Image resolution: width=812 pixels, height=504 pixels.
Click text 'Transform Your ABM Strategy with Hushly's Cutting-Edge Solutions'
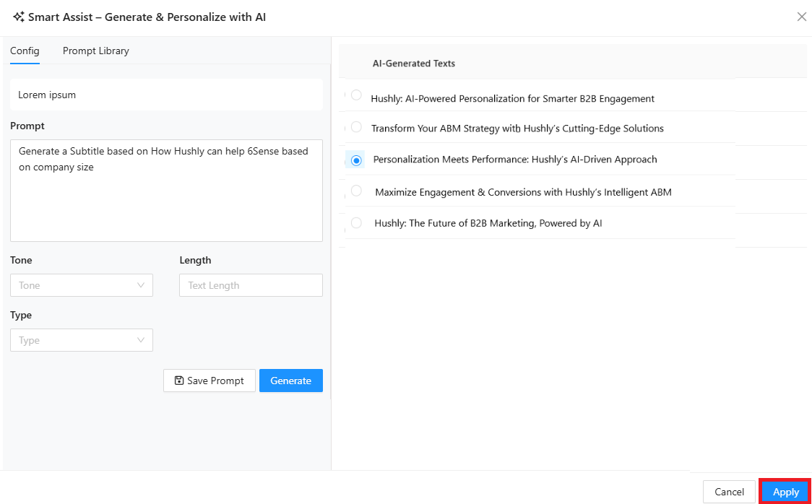tap(517, 129)
